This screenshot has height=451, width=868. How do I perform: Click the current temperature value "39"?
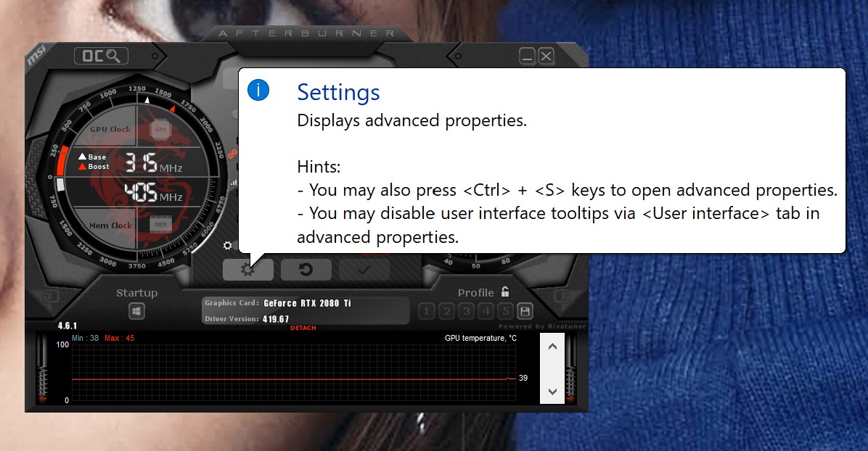[523, 378]
